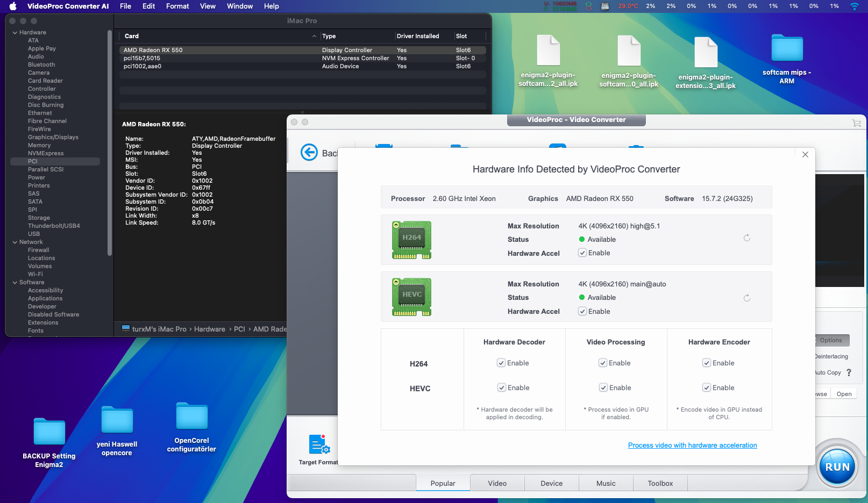This screenshot has width=868, height=503.
Task: Disable H264 Hardware Accel checkbox
Action: [582, 253]
